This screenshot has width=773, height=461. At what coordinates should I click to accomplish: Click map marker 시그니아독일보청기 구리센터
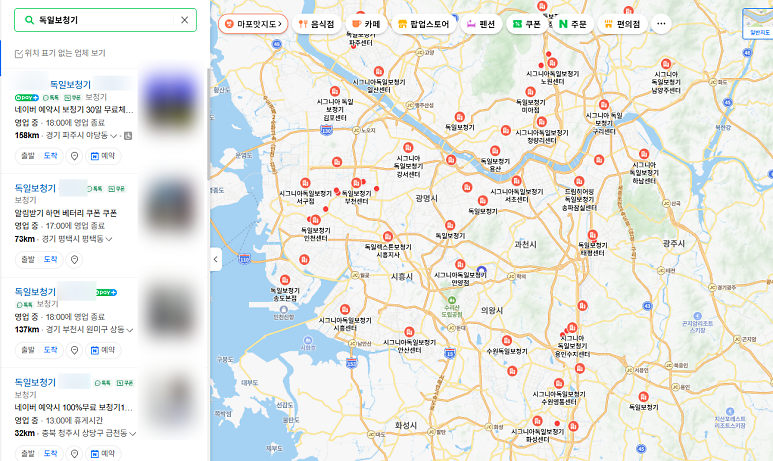pyautogui.click(x=604, y=105)
